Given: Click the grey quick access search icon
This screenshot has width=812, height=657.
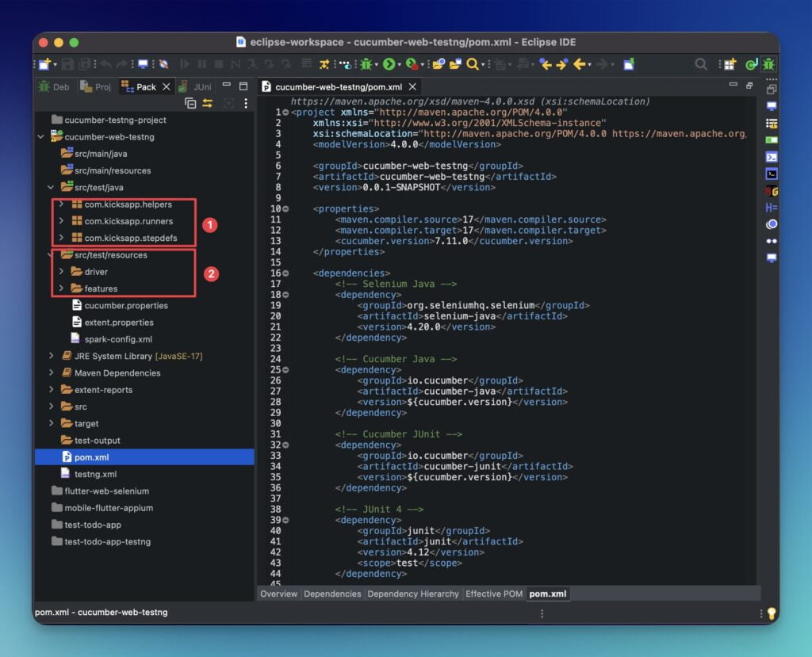Looking at the screenshot, I should pos(701,64).
